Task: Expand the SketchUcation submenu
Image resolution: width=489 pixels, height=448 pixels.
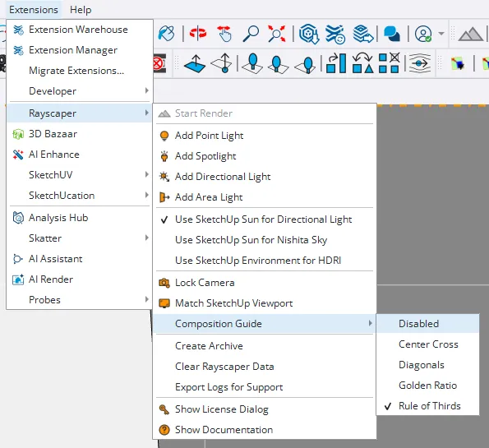Action: 80,196
